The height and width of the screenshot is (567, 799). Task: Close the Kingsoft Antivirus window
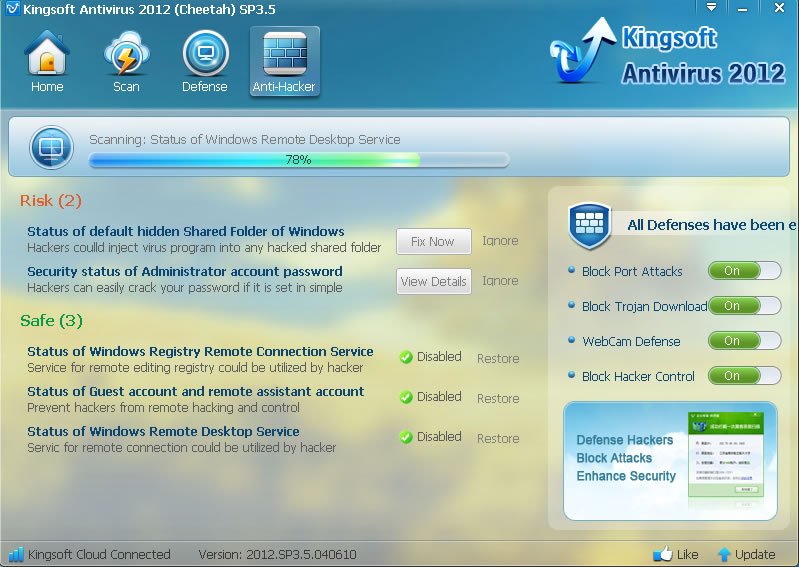pyautogui.click(x=779, y=8)
